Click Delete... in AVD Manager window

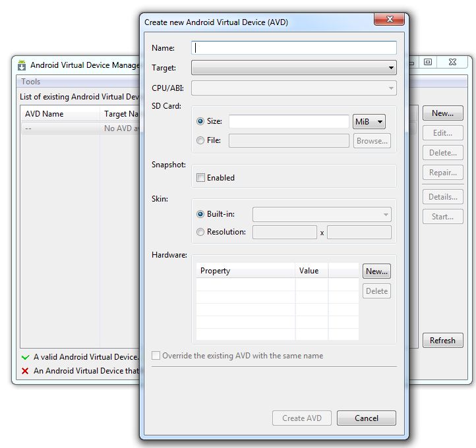point(442,153)
